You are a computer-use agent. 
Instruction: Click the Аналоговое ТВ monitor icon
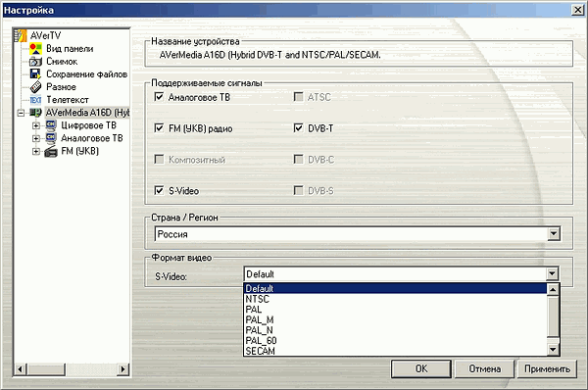(x=51, y=138)
